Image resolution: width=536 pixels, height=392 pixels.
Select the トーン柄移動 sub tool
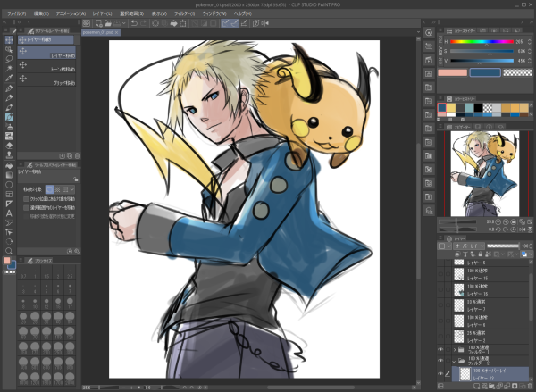[x=46, y=66]
